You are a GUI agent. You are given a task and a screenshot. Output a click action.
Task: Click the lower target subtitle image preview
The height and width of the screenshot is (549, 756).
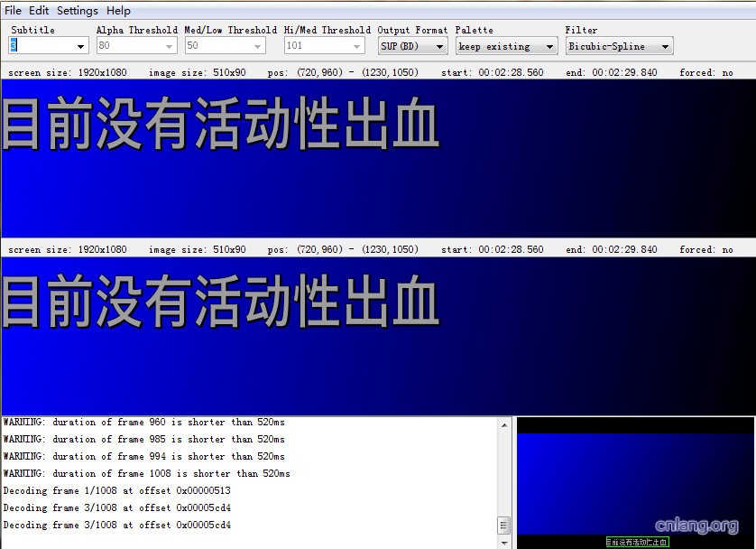(377, 335)
